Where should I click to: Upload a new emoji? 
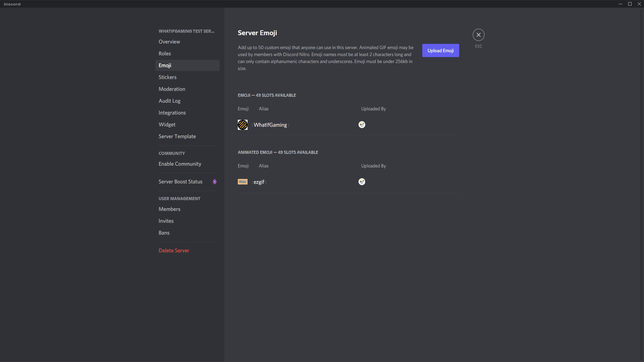pyautogui.click(x=440, y=51)
